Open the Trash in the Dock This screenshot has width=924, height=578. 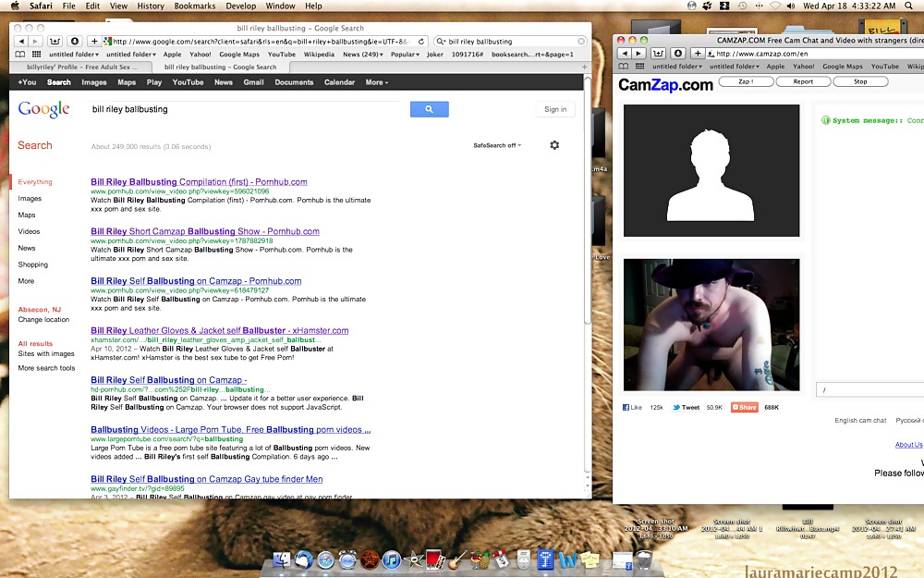644,560
